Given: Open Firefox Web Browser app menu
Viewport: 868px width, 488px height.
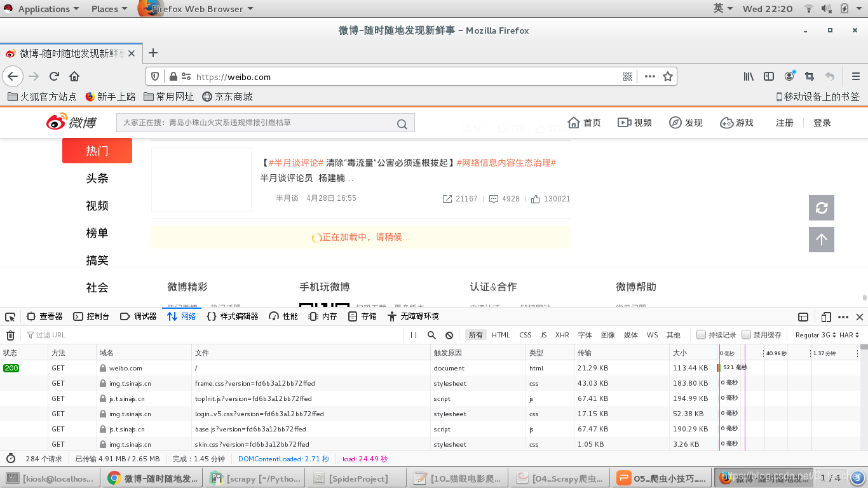Looking at the screenshot, I should [197, 9].
